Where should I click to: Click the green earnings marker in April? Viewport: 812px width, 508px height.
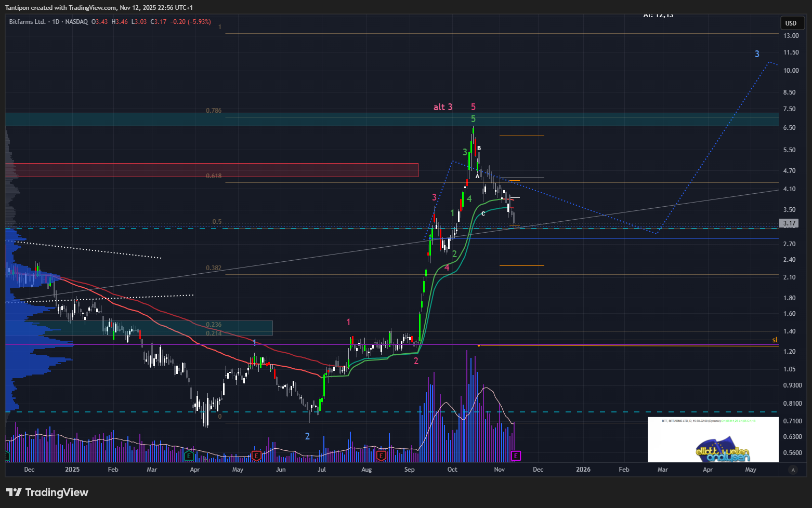pos(189,456)
